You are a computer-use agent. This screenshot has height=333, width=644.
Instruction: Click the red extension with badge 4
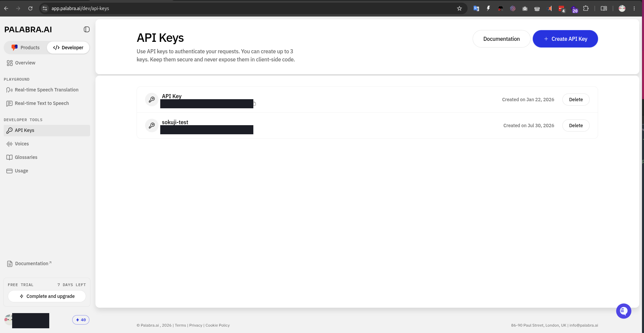tap(562, 9)
